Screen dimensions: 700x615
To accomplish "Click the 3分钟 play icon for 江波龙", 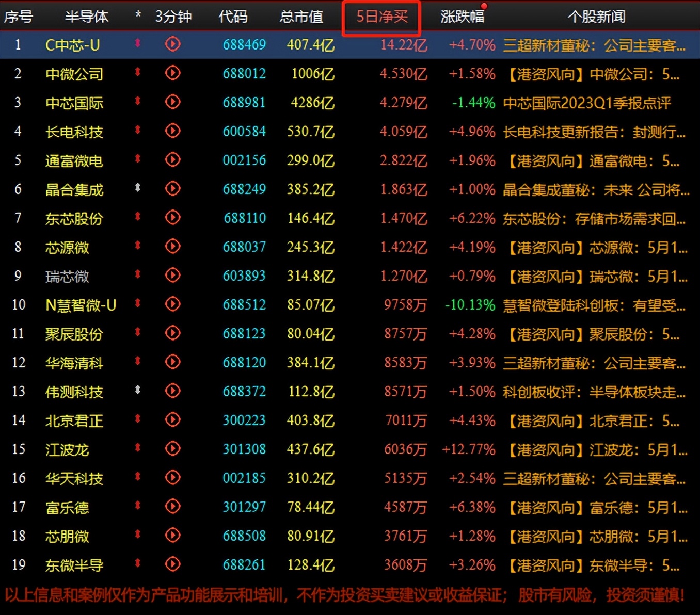I will (x=172, y=449).
